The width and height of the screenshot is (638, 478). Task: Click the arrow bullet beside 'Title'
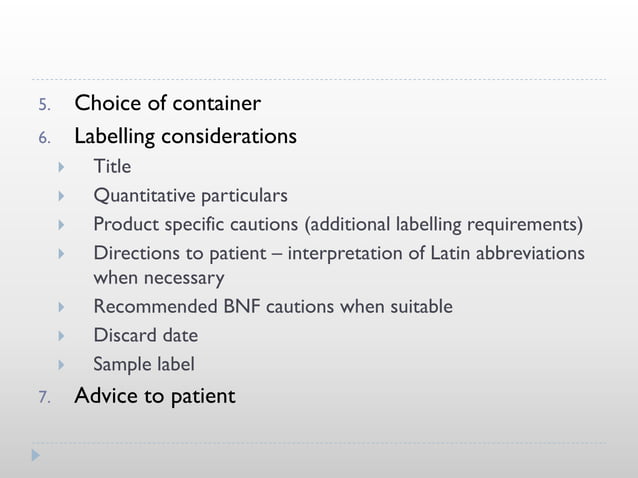61,166
